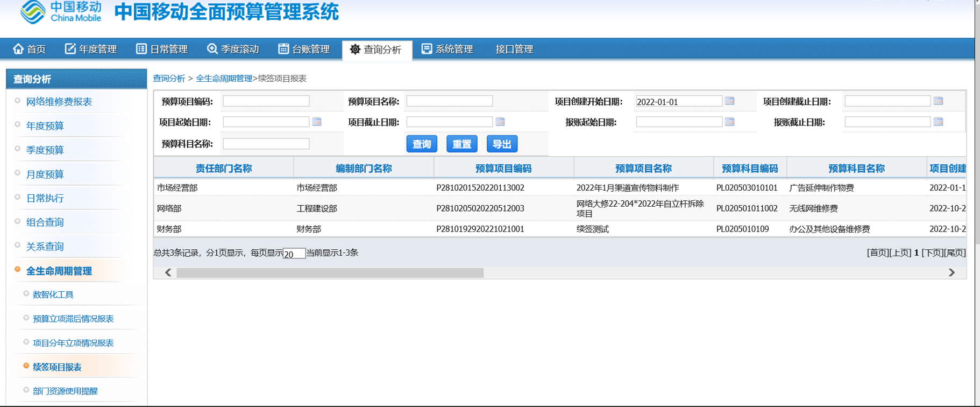980x407 pixels.
Task: Click left arrow of horizontal scrollbar
Action: pyautogui.click(x=168, y=273)
